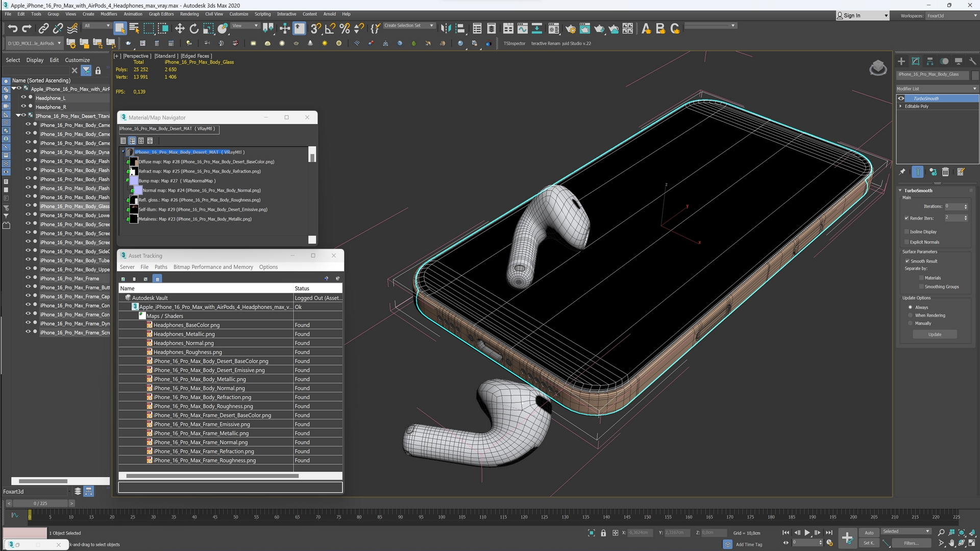Toggle the Smooth Result checkbox
Viewport: 980px width, 551px height.
coord(908,261)
